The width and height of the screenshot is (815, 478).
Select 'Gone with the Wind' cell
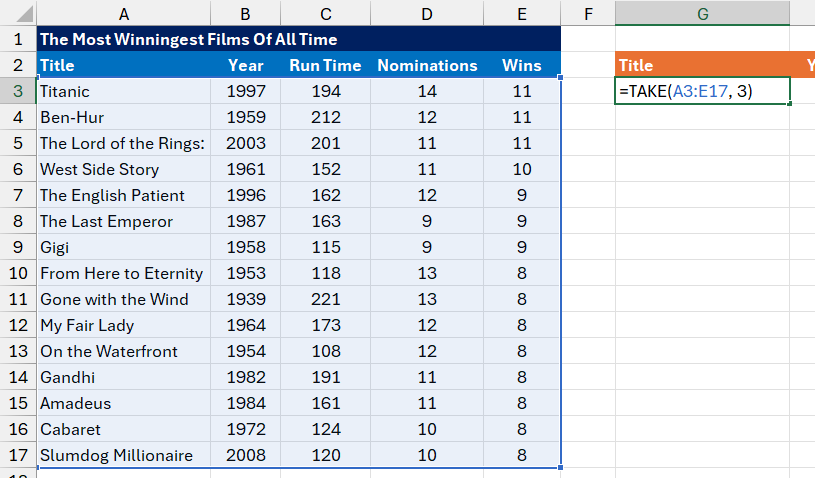point(124,299)
